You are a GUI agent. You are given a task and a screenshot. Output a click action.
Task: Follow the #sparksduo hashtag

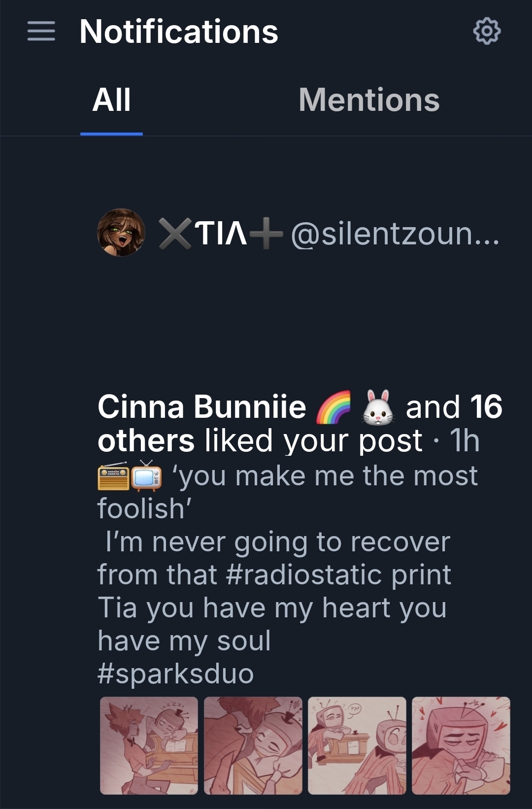point(175,674)
